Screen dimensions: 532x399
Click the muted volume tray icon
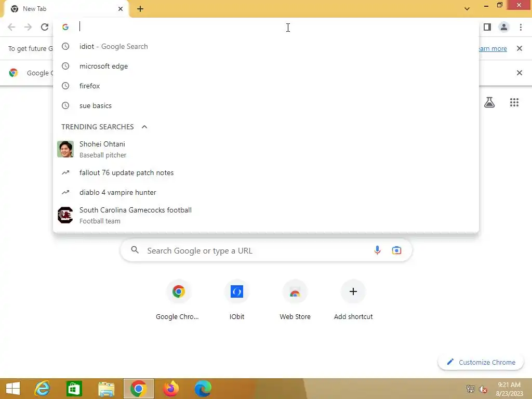(x=483, y=389)
